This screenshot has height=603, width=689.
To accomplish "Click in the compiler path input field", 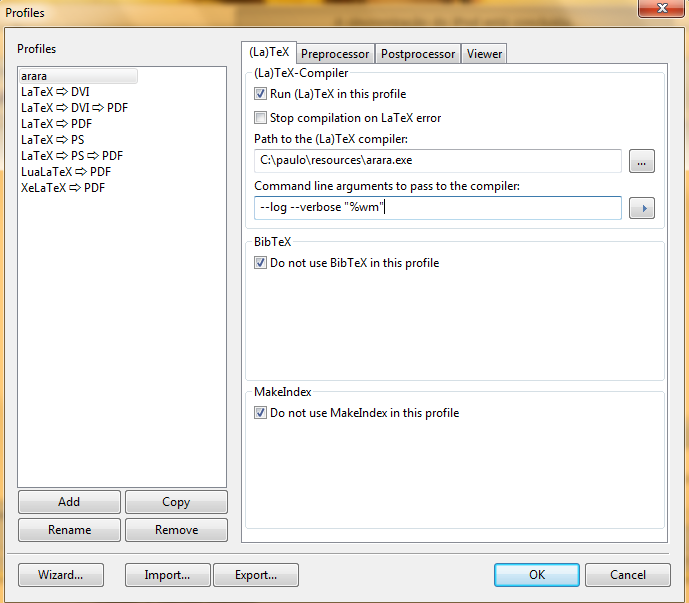I will [x=437, y=161].
